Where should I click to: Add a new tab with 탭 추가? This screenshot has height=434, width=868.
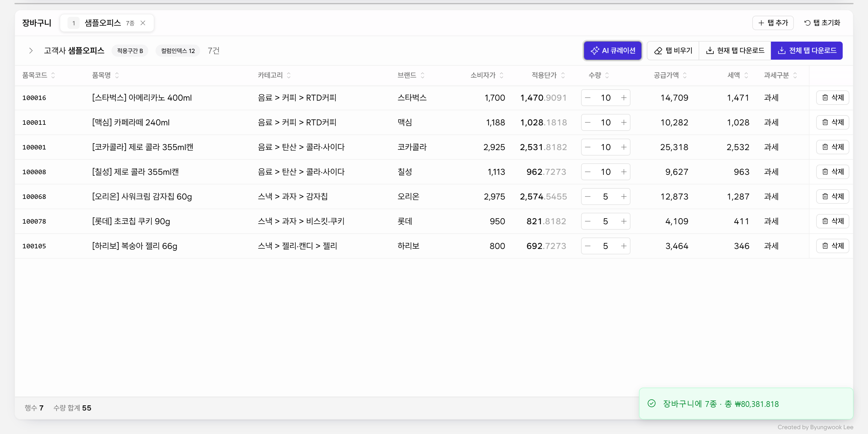click(x=773, y=23)
